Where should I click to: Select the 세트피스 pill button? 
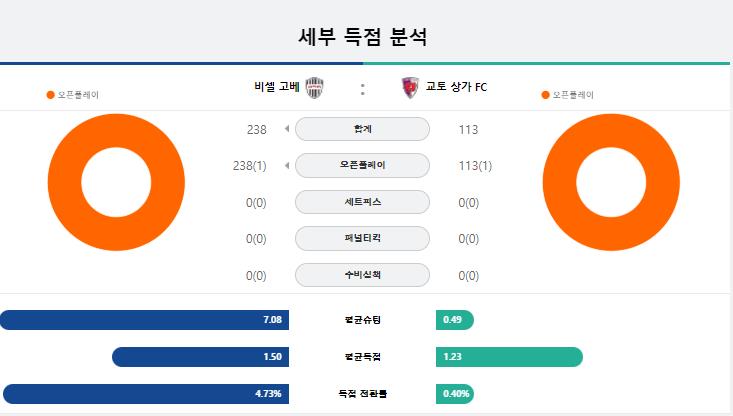pos(362,202)
